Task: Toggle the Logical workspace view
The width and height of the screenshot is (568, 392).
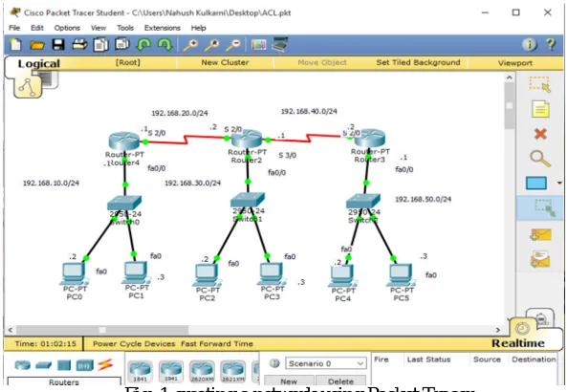Action: (39, 64)
